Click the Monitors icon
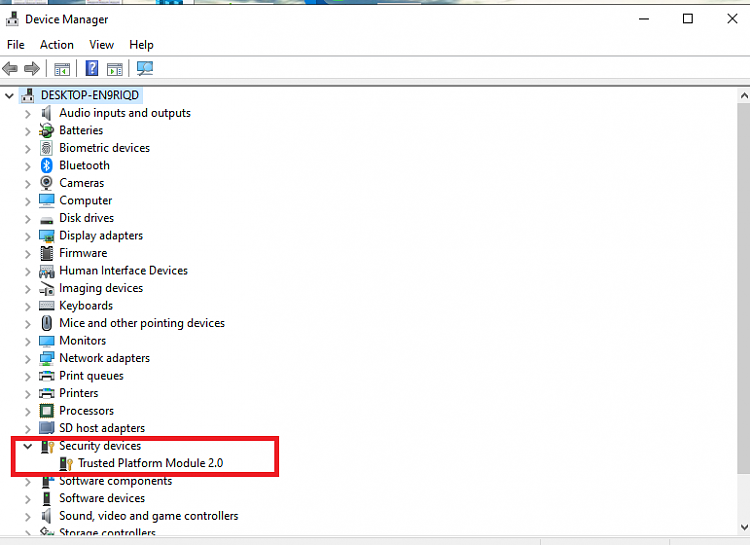The image size is (750, 545). point(46,341)
